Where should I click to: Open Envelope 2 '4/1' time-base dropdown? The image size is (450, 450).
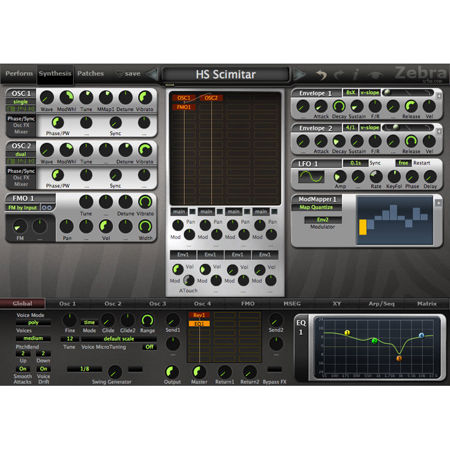pyautogui.click(x=350, y=128)
